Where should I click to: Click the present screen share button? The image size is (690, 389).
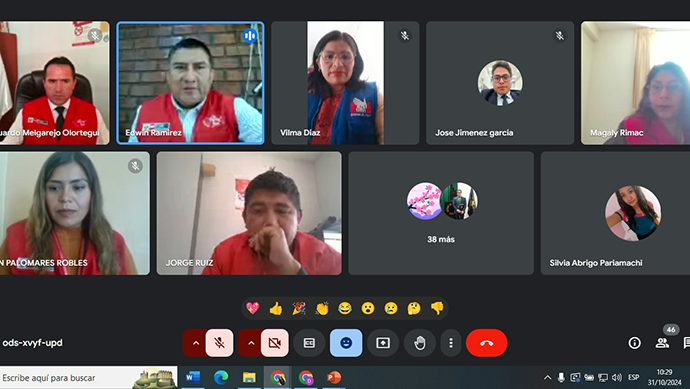coord(383,343)
